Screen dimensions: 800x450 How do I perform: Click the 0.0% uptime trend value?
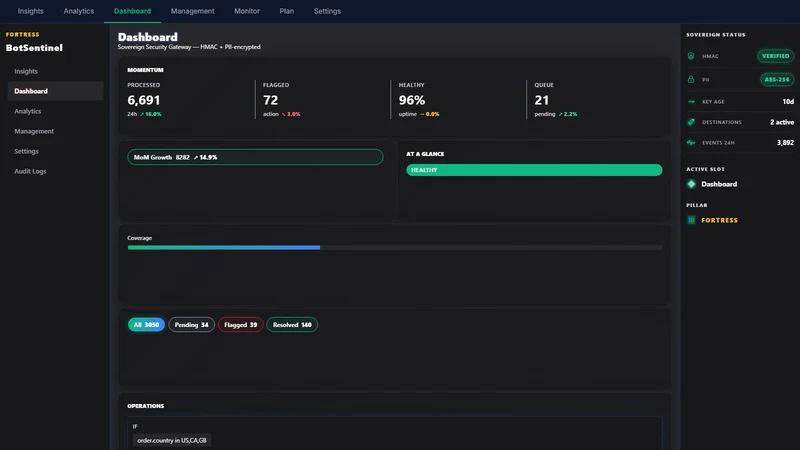[430, 114]
